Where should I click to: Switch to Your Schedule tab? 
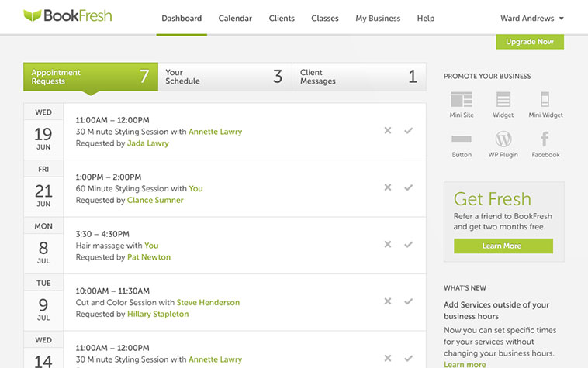225,77
